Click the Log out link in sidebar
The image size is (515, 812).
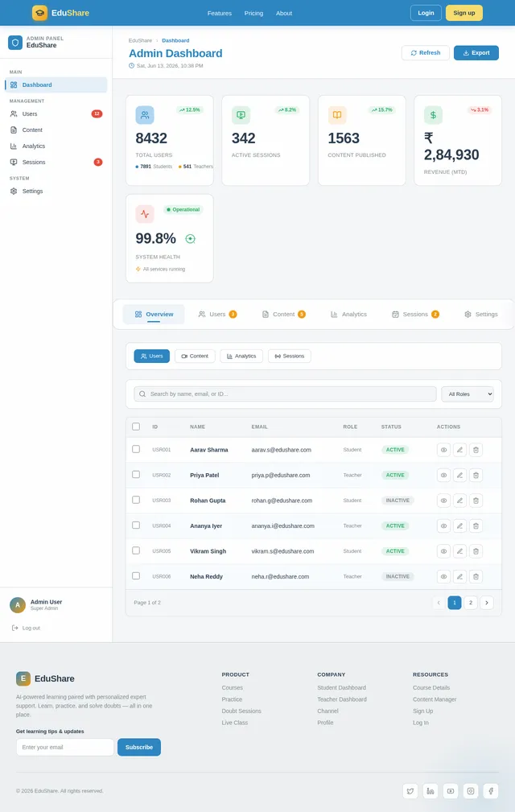[x=26, y=629]
